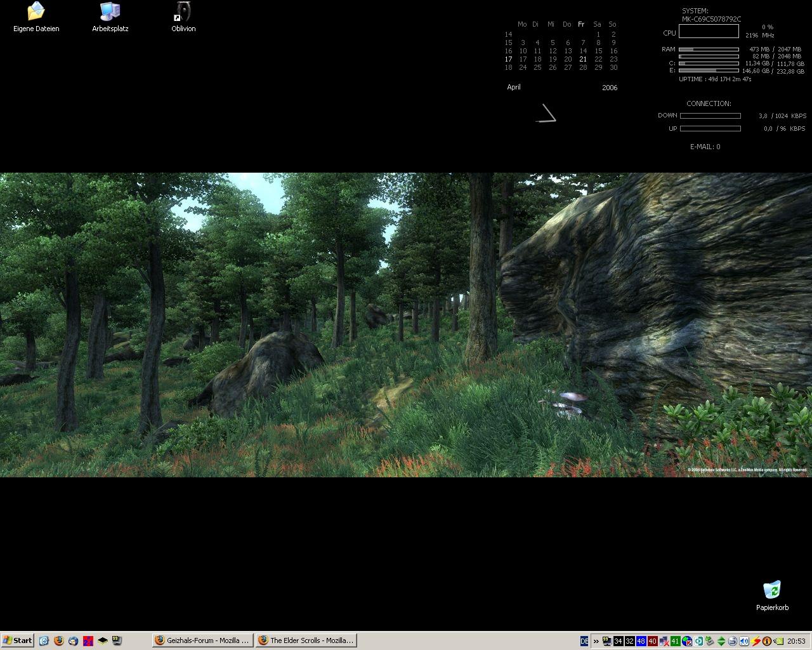Click the monitor icon in the system tray
812x650 pixels.
[607, 641]
